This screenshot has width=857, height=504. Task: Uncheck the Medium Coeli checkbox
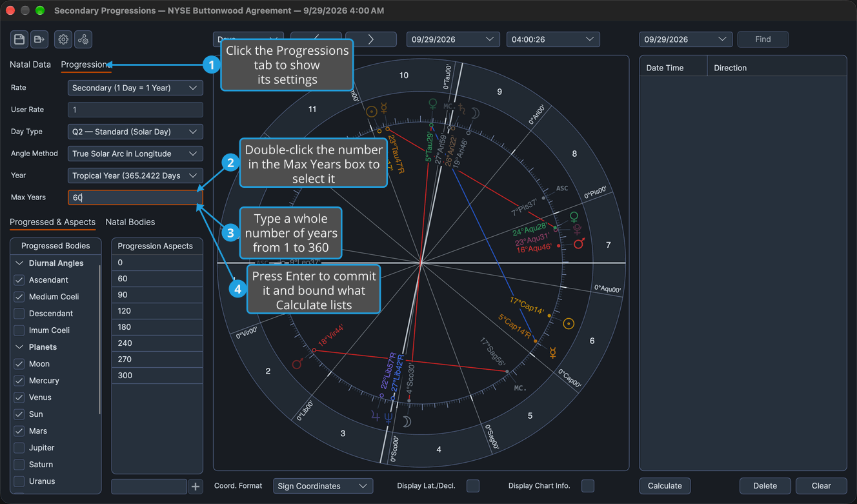(19, 297)
